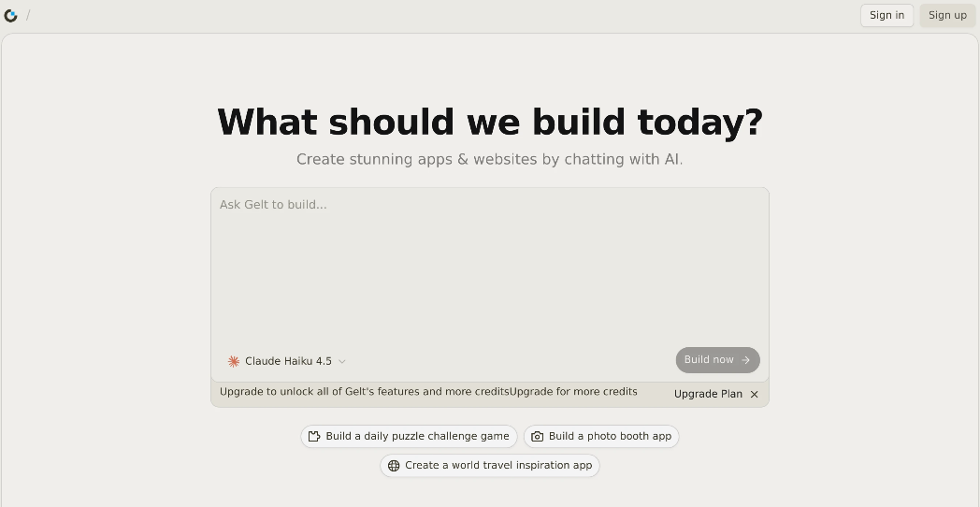Submit with the Build now button

tap(717, 360)
